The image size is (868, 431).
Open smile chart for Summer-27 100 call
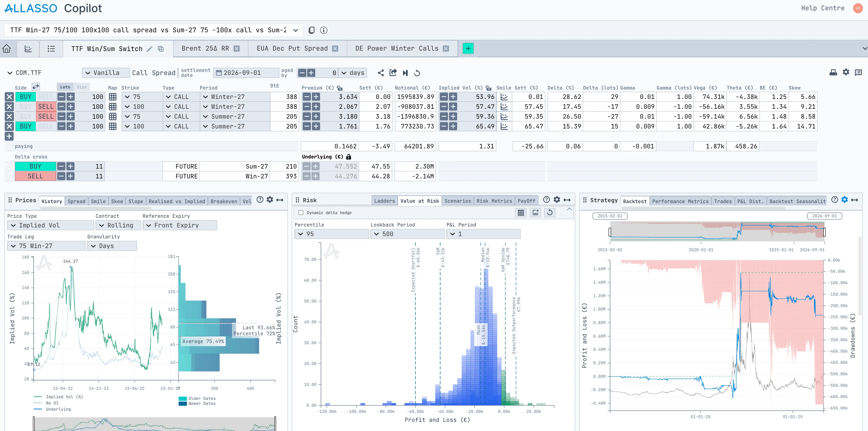click(x=504, y=126)
